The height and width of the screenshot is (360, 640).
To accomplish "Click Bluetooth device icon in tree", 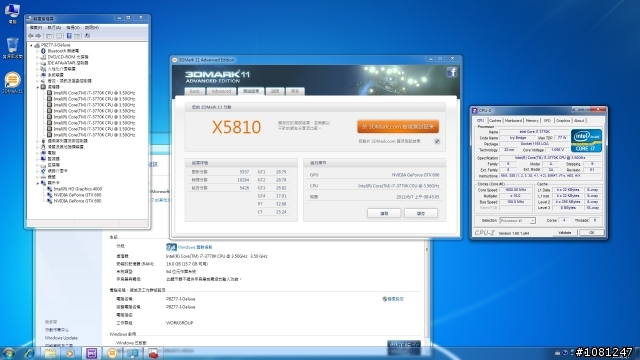I will coord(43,51).
